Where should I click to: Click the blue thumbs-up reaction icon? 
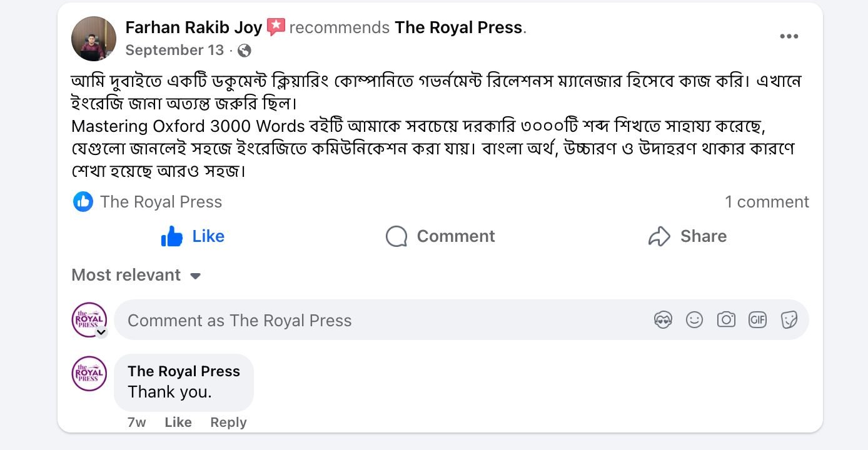[83, 202]
